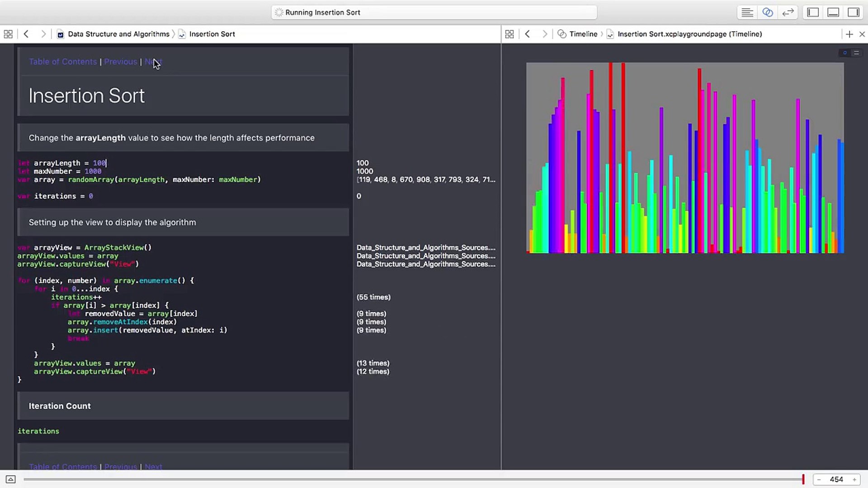Open the Related Items grid menu in jump bar

click(8, 34)
